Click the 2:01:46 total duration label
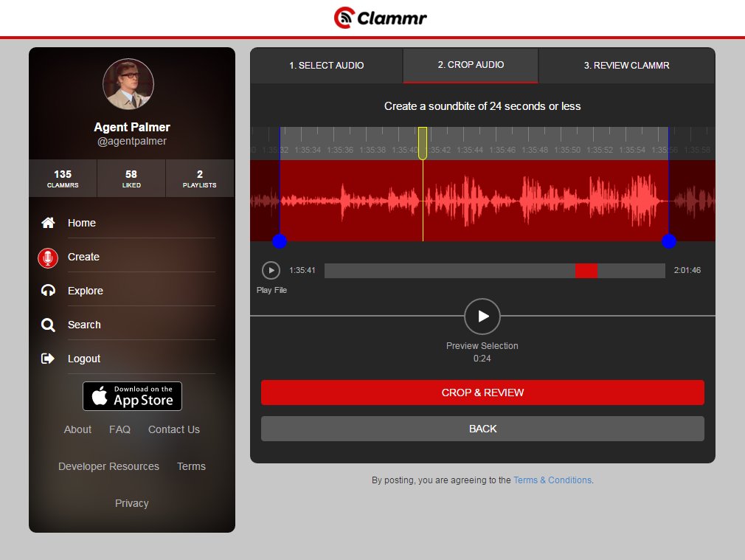The image size is (745, 560). pyautogui.click(x=687, y=270)
